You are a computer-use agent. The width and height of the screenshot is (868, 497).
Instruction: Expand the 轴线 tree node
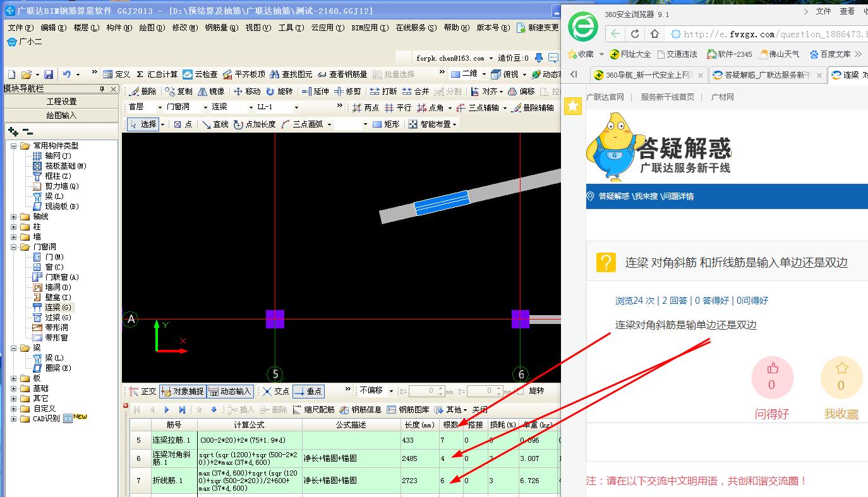14,217
